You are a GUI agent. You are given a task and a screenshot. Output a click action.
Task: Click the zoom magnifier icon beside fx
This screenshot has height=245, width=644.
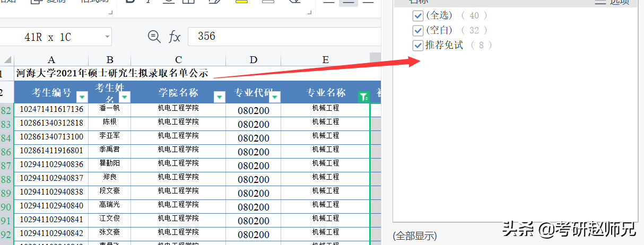click(x=154, y=36)
